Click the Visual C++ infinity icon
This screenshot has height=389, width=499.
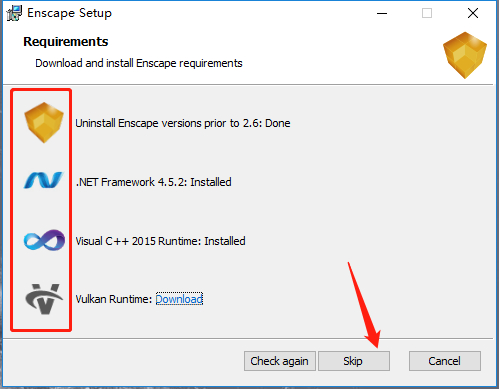click(44, 240)
